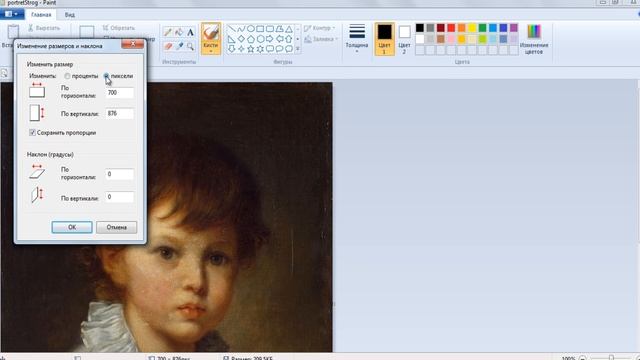
Task: Select the Pencil tool
Action: pos(168,32)
